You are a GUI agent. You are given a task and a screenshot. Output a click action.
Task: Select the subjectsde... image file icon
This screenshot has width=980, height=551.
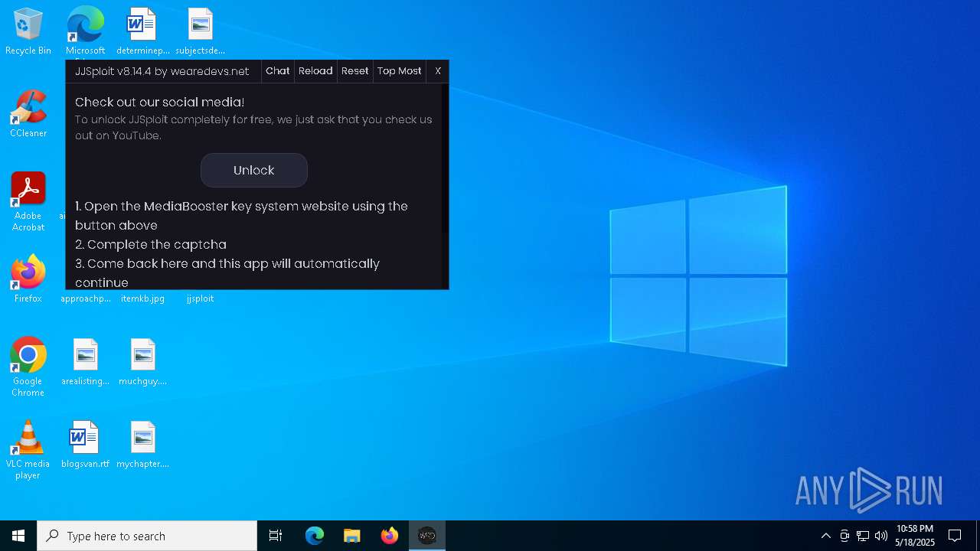tap(200, 31)
